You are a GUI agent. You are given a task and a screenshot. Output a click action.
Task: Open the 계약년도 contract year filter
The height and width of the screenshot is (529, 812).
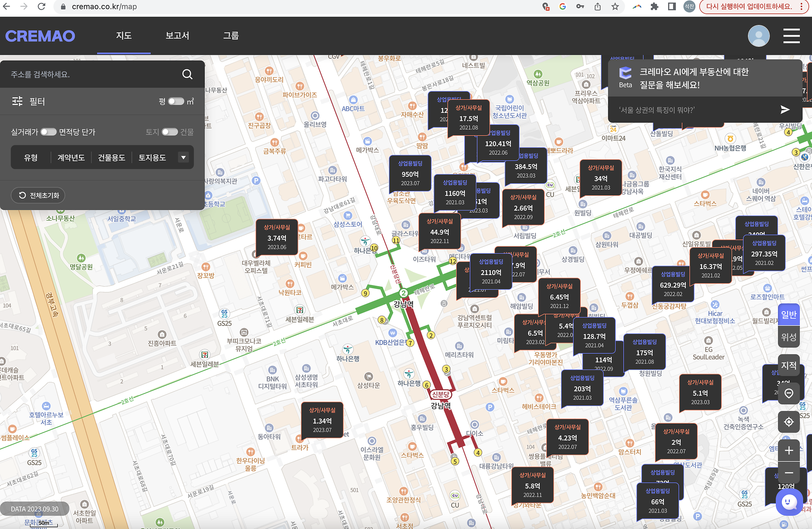(x=71, y=157)
